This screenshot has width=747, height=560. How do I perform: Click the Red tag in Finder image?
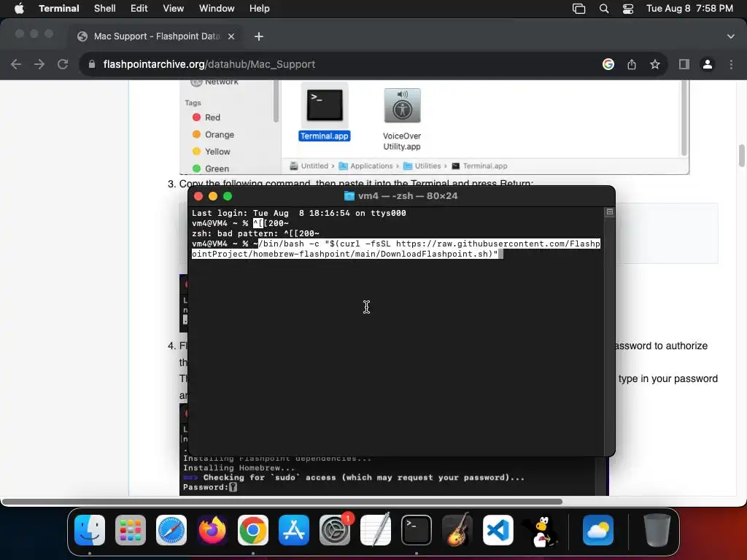pos(206,117)
